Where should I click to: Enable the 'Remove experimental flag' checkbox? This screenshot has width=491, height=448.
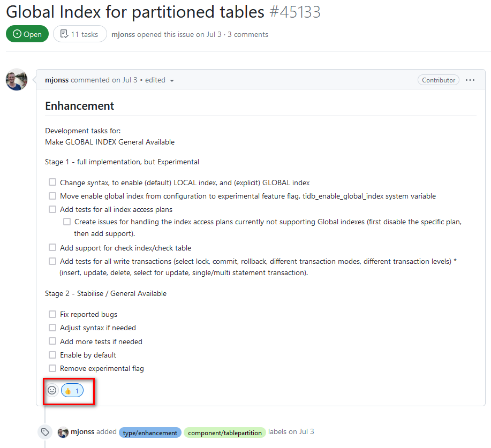tap(52, 368)
